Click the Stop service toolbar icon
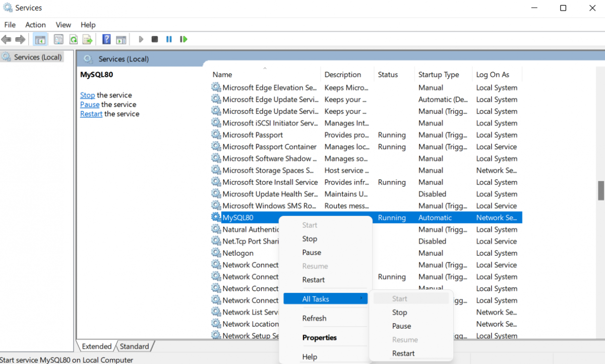The height and width of the screenshot is (364, 605). (155, 39)
